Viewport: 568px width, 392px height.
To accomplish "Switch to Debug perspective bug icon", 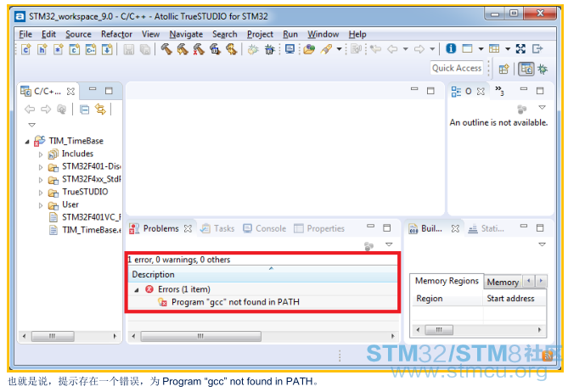I will point(543,69).
